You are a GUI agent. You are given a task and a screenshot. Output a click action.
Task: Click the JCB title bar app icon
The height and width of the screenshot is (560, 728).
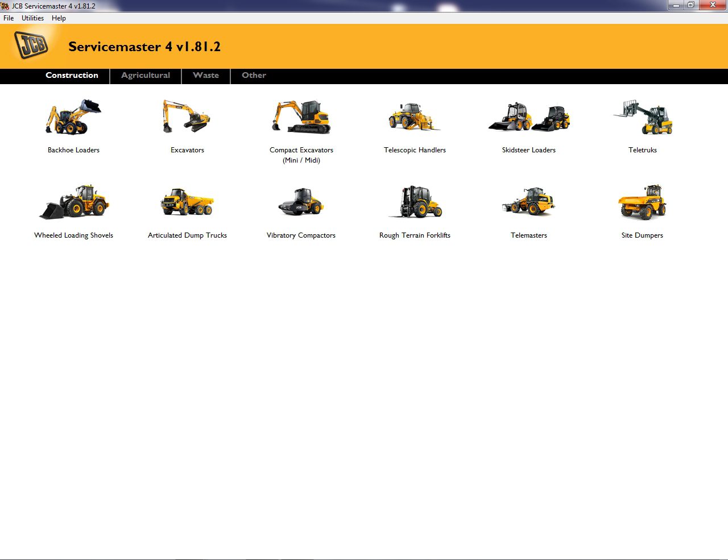pyautogui.click(x=5, y=6)
